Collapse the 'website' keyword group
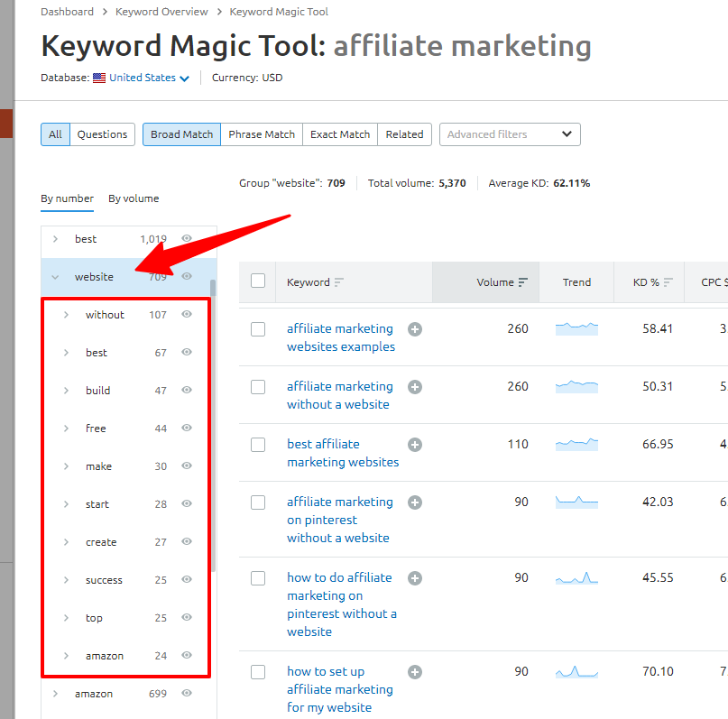The width and height of the screenshot is (728, 719). [x=55, y=277]
